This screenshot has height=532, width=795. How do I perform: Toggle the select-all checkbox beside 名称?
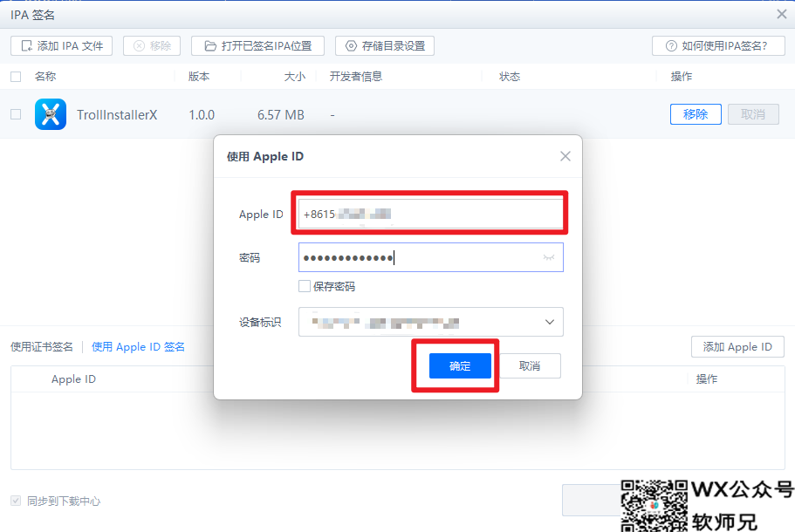pos(16,77)
